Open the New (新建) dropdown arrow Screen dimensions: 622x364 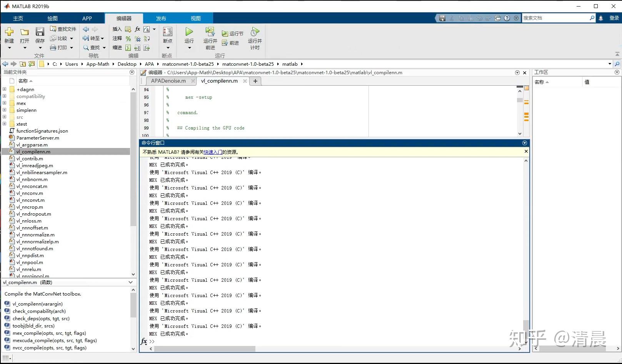click(x=9, y=48)
